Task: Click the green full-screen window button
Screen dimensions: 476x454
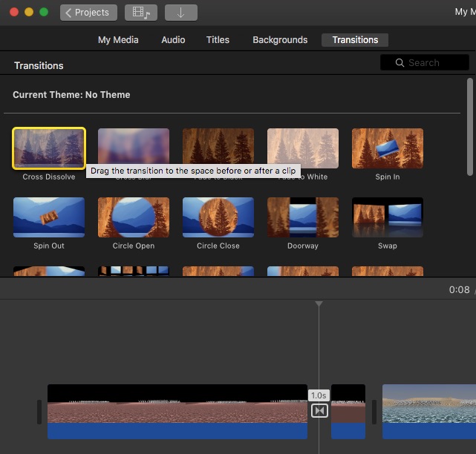Action: tap(44, 12)
